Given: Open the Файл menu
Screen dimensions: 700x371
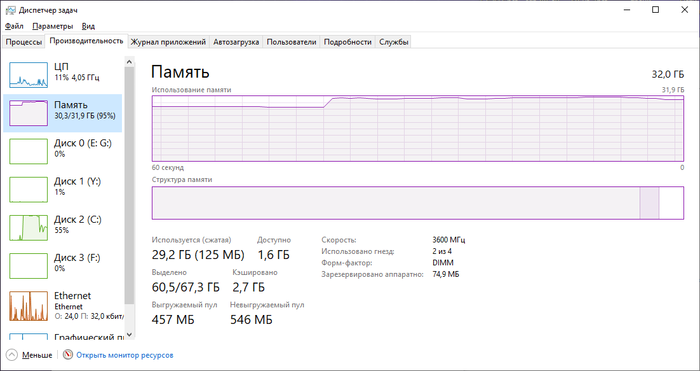Looking at the screenshot, I should click(14, 26).
